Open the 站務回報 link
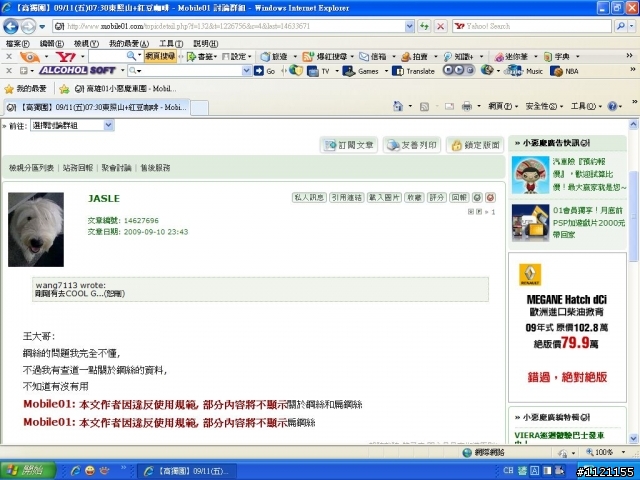 click(x=78, y=168)
